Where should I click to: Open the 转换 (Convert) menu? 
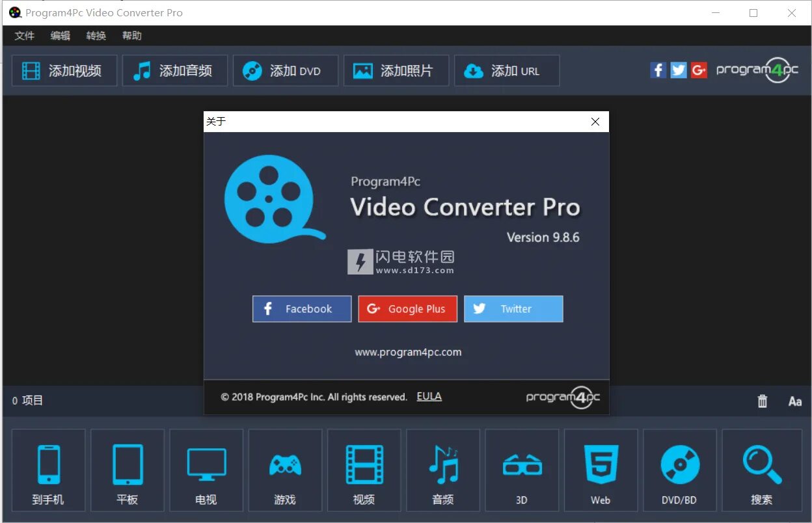pyautogui.click(x=96, y=36)
